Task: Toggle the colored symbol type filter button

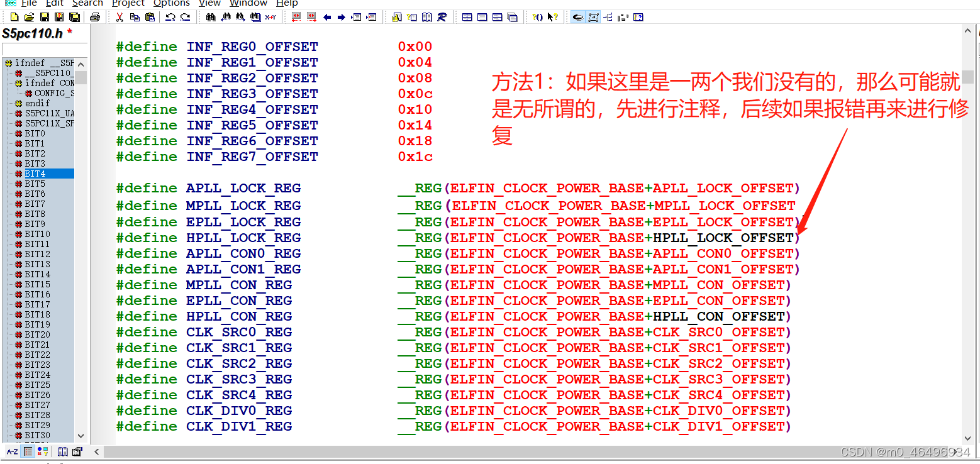Action: coord(42,451)
